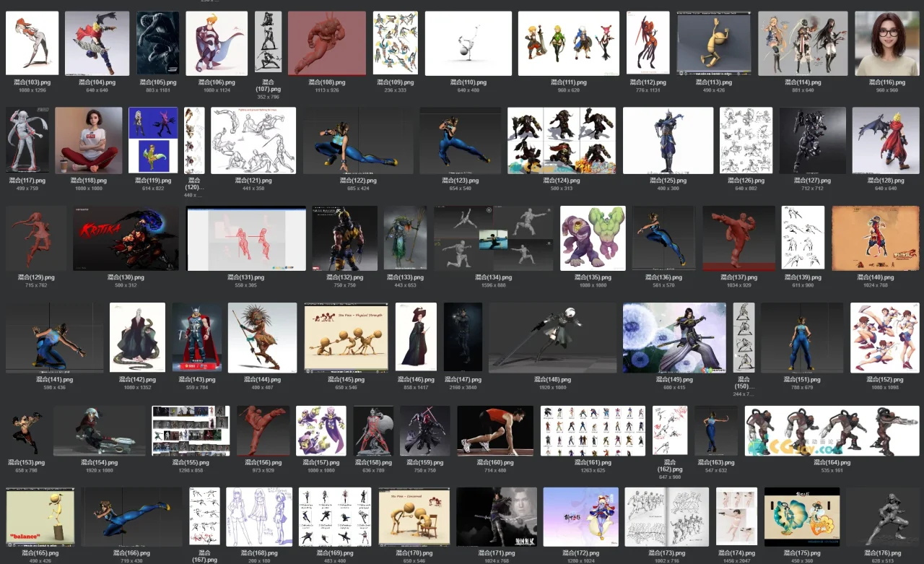This screenshot has height=564, width=924.
Task: Select thumbnail 混合(122).png
Action: click(x=358, y=141)
